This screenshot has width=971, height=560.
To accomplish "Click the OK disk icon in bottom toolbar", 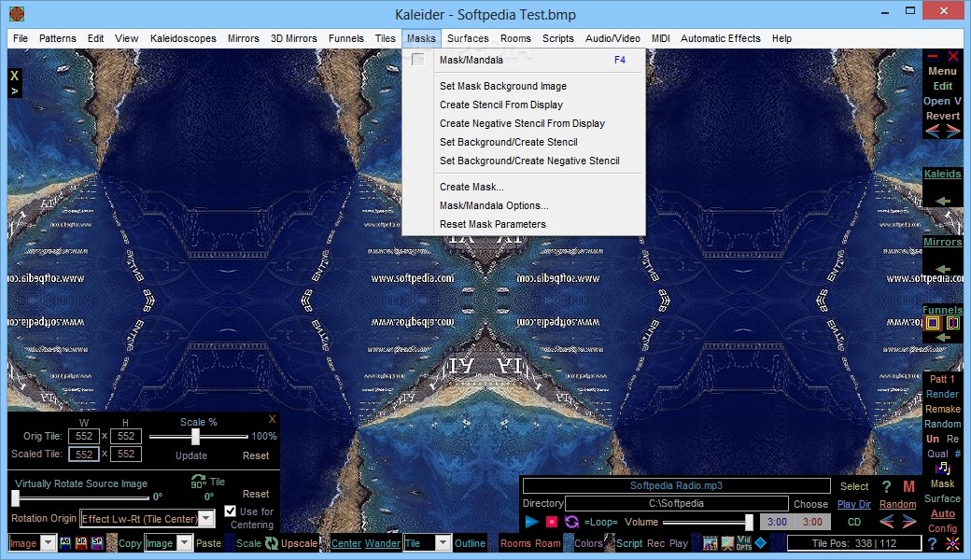I will [81, 542].
